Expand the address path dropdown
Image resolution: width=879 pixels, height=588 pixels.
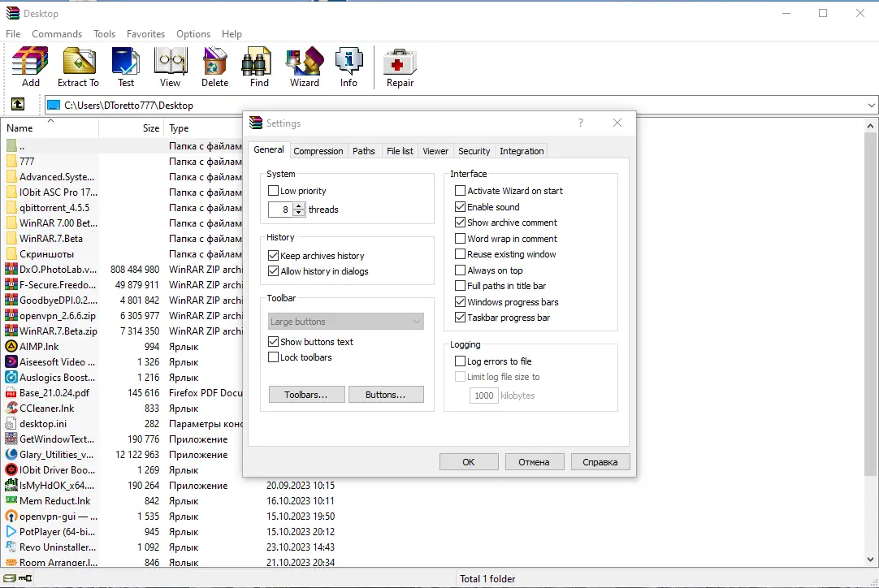[x=871, y=106]
